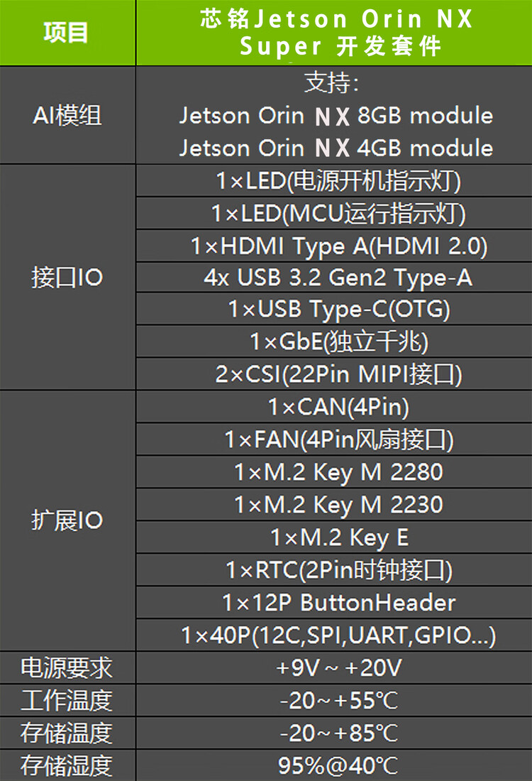Screen dimensions: 532x781
Task: Select the 2×CSI(22Pin MIPI接口) row
Action: tap(334, 373)
